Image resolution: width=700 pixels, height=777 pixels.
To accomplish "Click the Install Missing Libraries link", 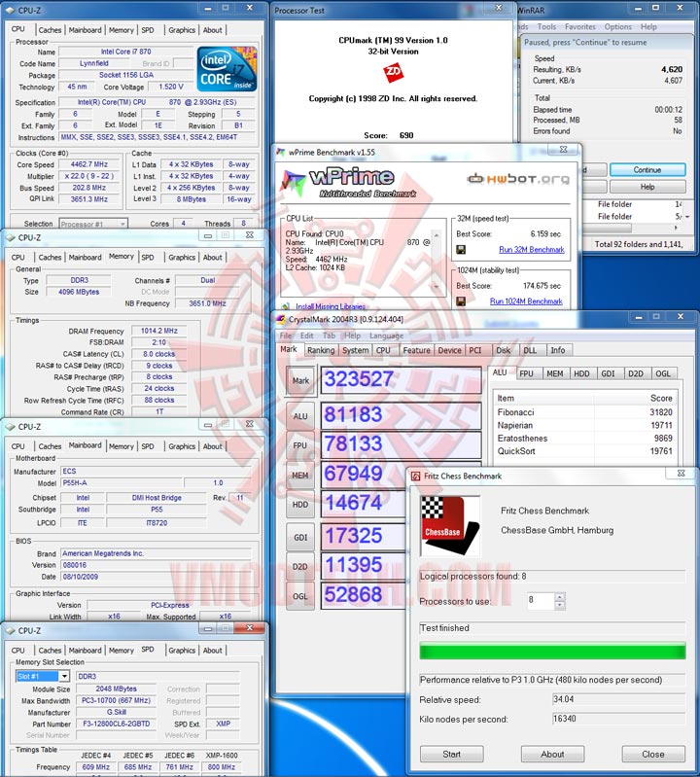I will (x=331, y=306).
